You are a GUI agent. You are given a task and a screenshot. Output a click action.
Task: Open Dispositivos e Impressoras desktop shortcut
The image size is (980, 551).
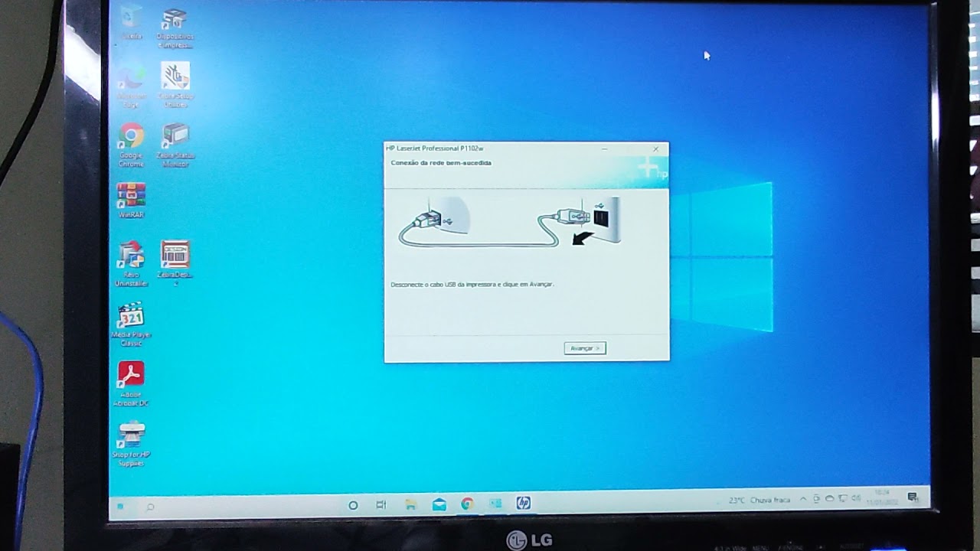tap(175, 28)
